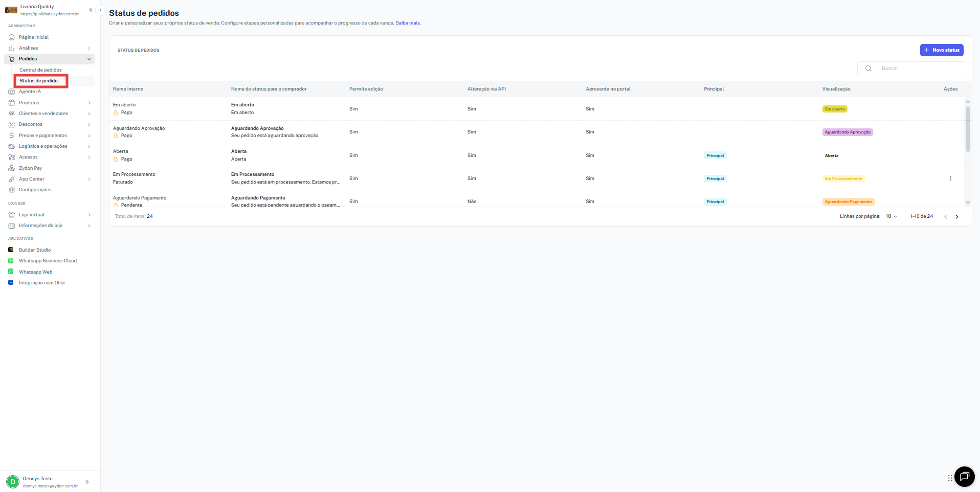Screen dimensions: 980x492
Task: Click the Permite edição column header
Action: (x=366, y=89)
